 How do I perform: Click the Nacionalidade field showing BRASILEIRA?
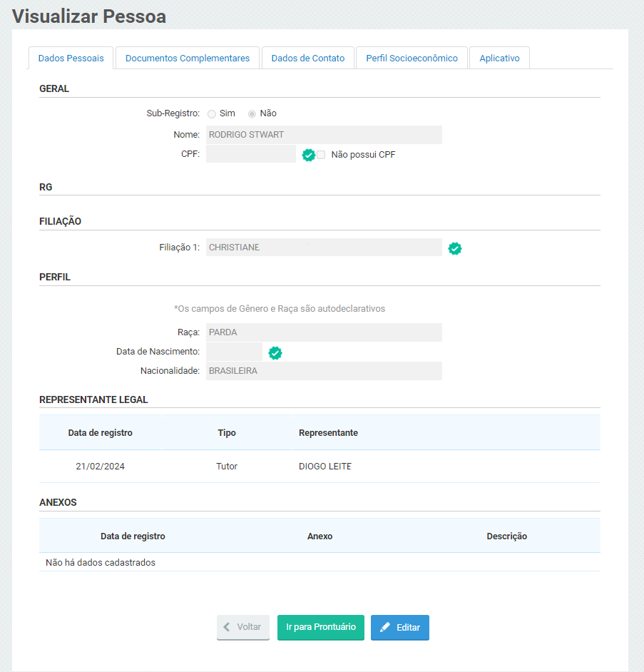click(324, 371)
